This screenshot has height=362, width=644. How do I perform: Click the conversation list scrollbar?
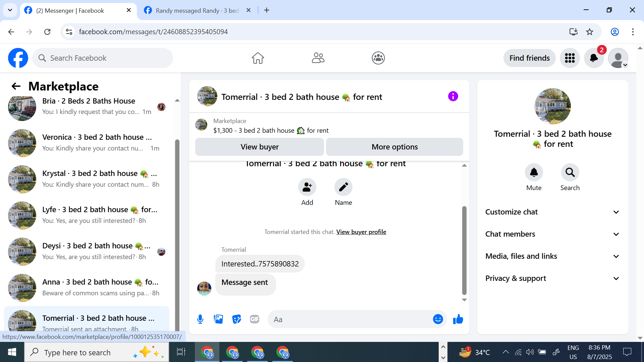[x=177, y=235]
